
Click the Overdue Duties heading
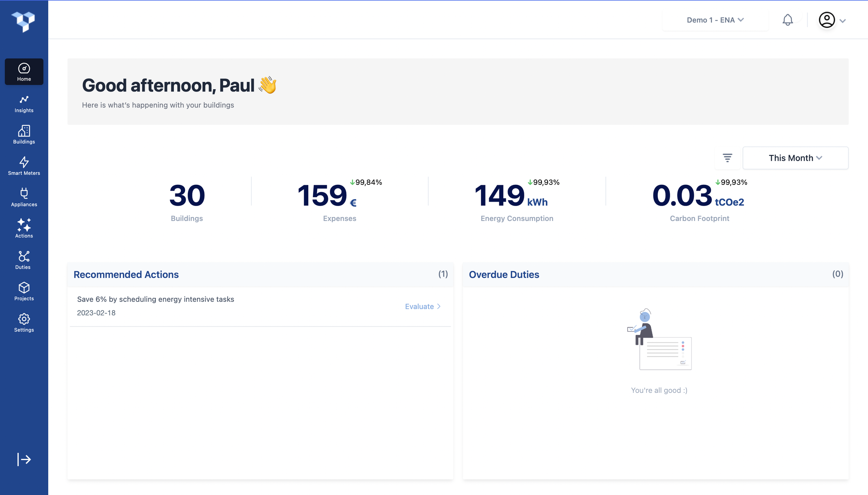tap(504, 274)
